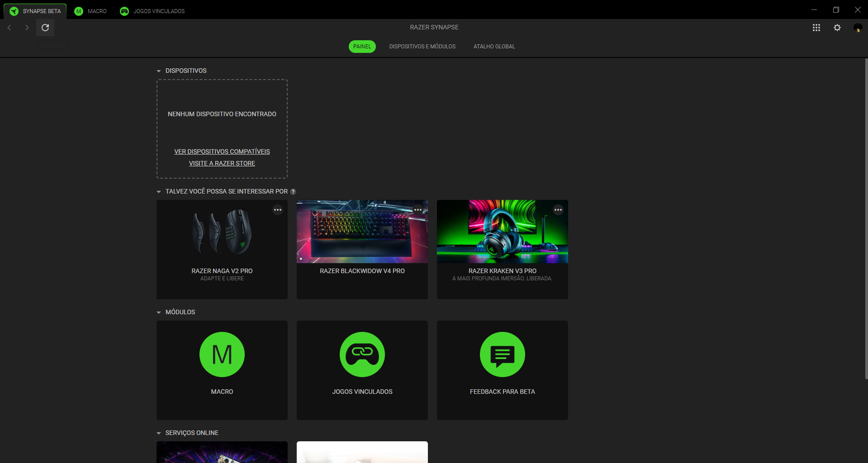The width and height of the screenshot is (868, 463).
Task: Click the Macro module label
Action: click(x=222, y=392)
